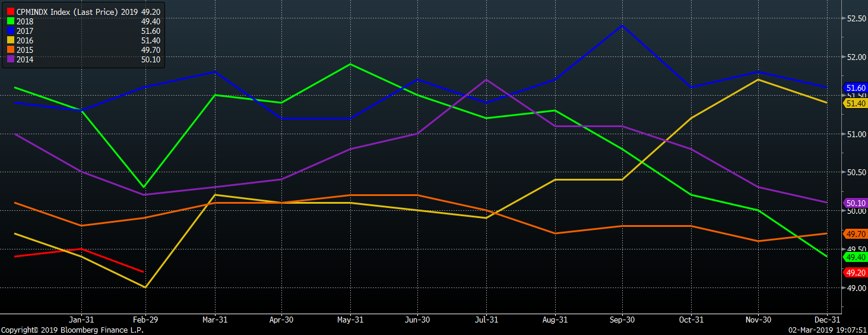Select the yellow 2016 legend swatch
868x335 pixels.
point(10,40)
